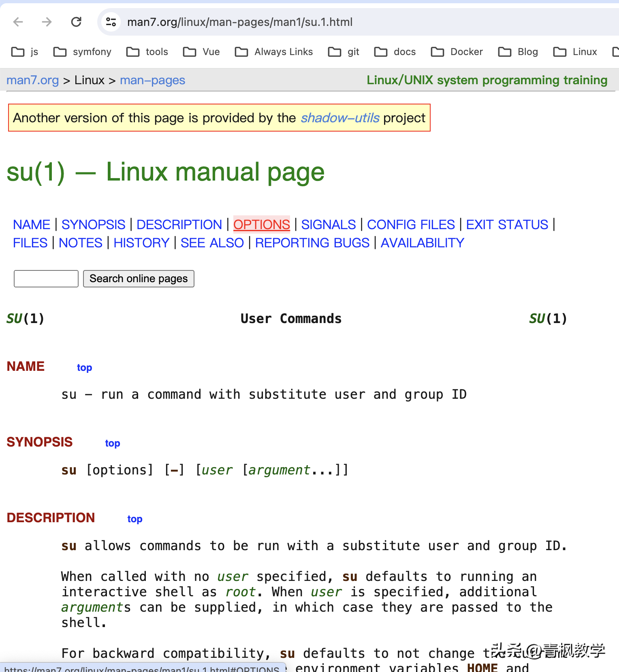This screenshot has width=619, height=672.
Task: Click the browser back arrow
Action: (18, 22)
